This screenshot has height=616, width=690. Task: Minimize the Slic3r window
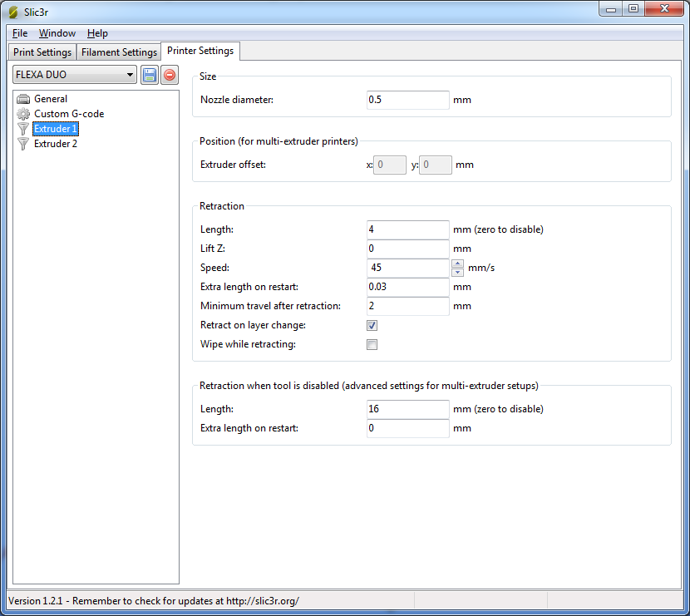(611, 9)
